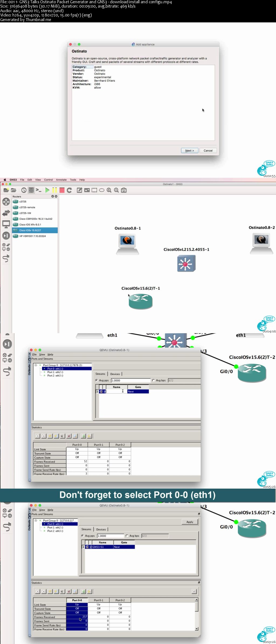
Task: Collapse Port Group 0 showing full address 7878 (3)
Action: tap(36, 365)
